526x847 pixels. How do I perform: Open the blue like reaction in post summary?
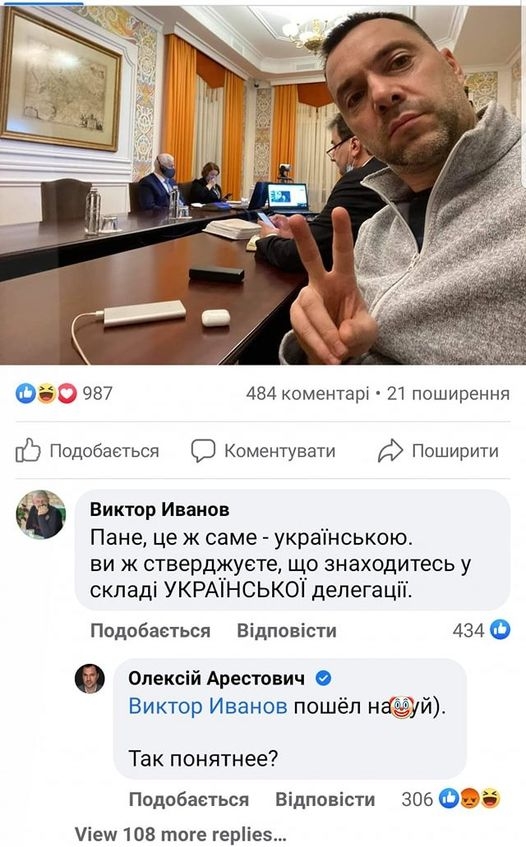[25, 393]
